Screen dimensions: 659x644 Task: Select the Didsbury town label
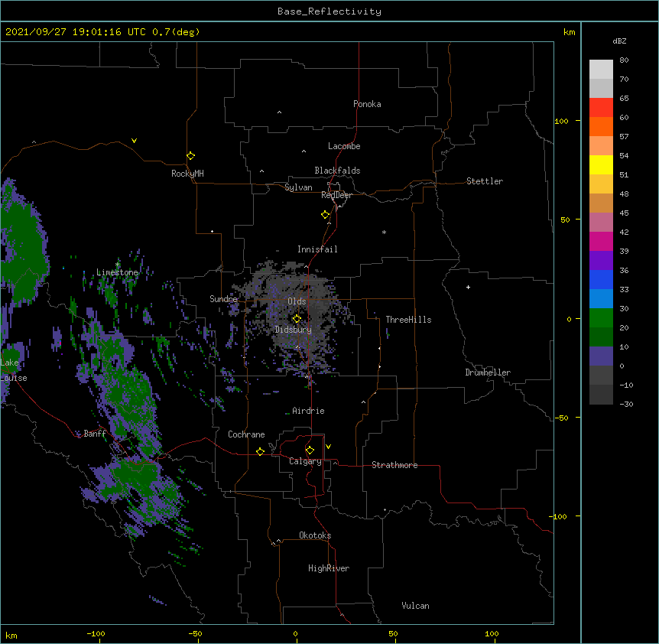tap(294, 330)
